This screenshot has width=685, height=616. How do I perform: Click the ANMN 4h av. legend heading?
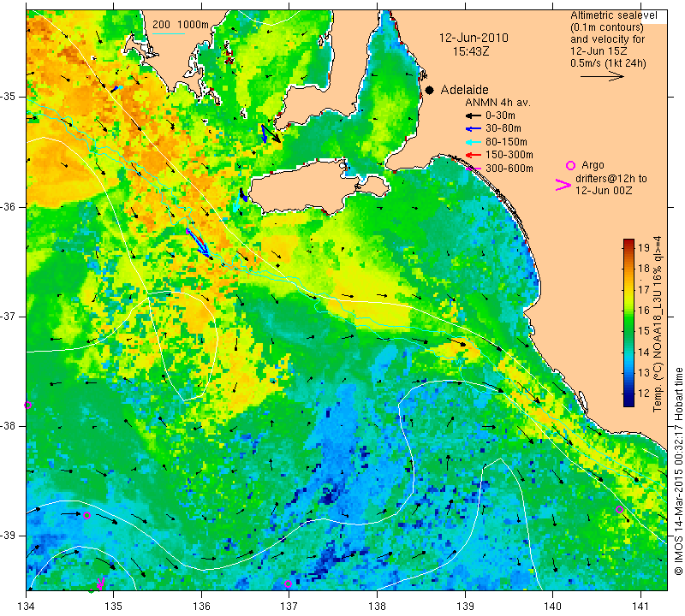point(497,103)
